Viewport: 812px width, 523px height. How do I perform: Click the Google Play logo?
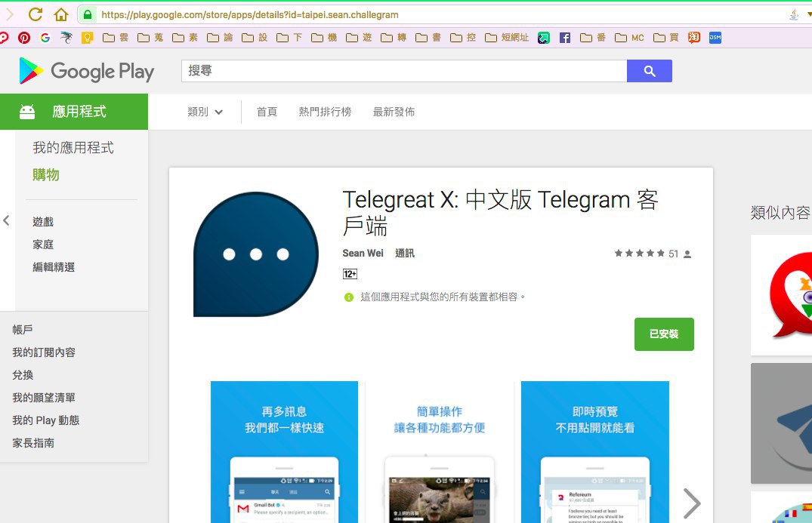coord(87,72)
